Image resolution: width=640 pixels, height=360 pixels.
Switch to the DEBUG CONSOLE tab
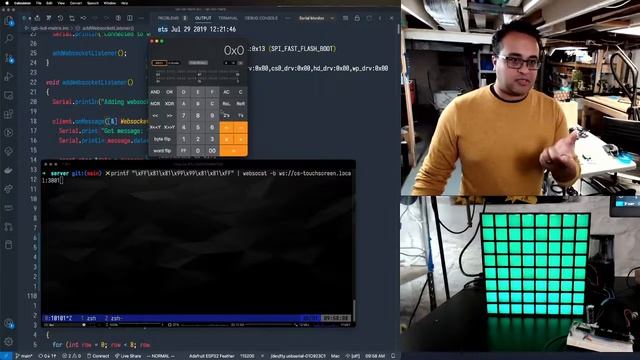coord(261,18)
